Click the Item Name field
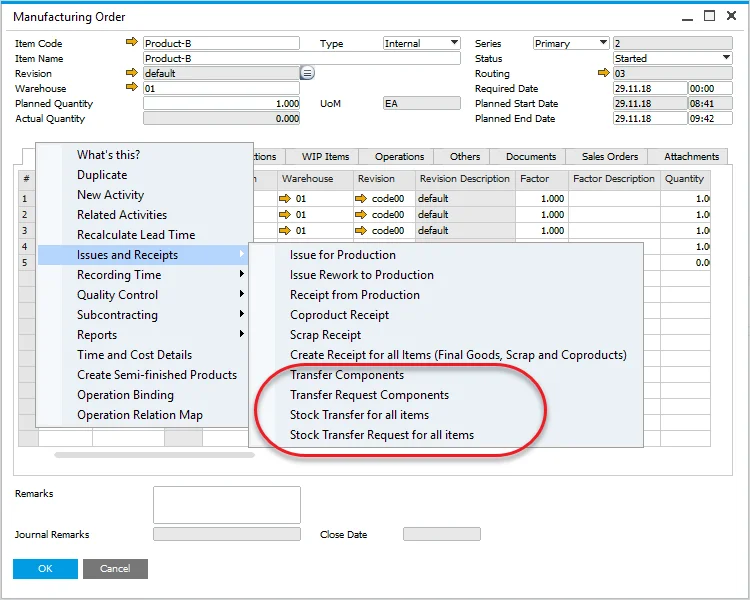The width and height of the screenshot is (750, 600). 302,58
